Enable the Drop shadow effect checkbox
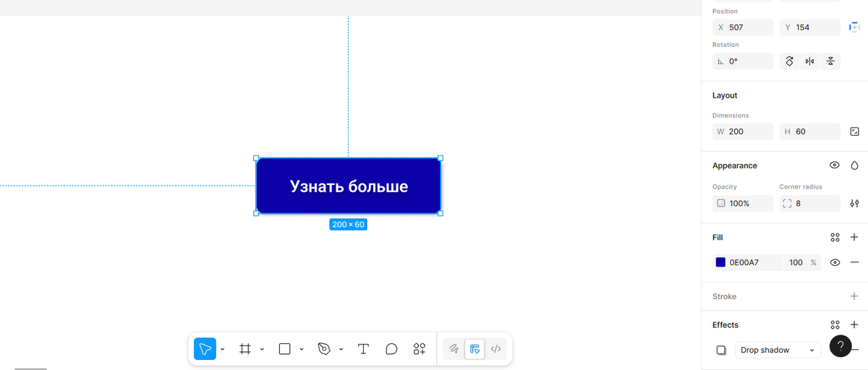 pos(721,350)
